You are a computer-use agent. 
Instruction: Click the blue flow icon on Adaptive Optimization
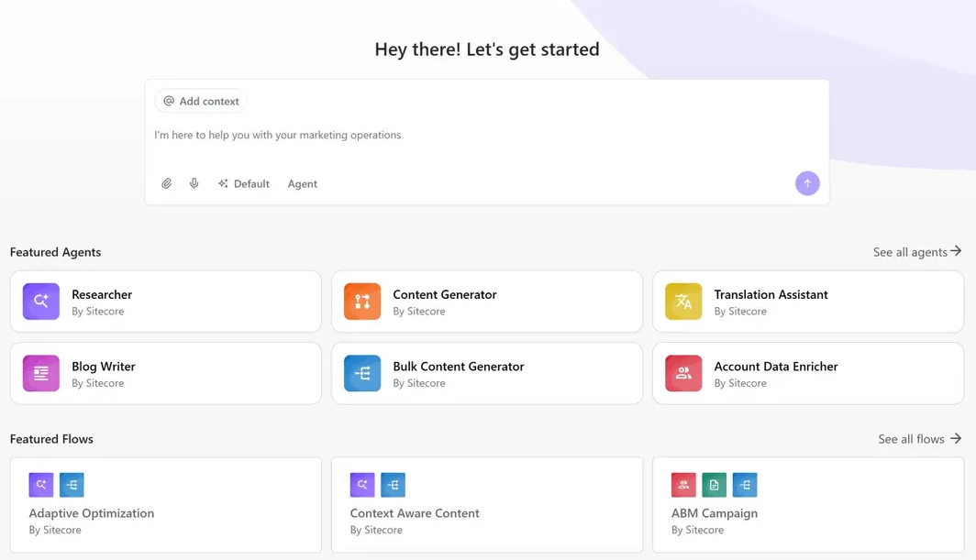coord(72,484)
